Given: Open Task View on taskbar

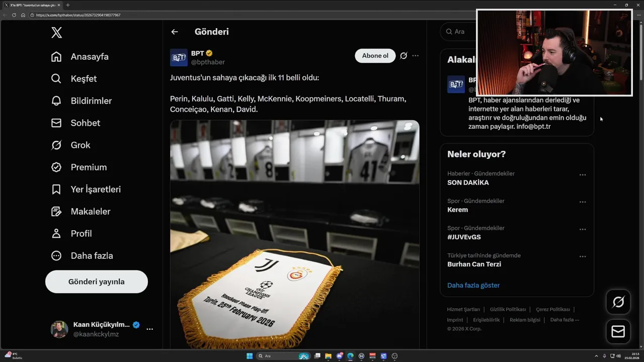Looking at the screenshot, I should (x=317, y=356).
